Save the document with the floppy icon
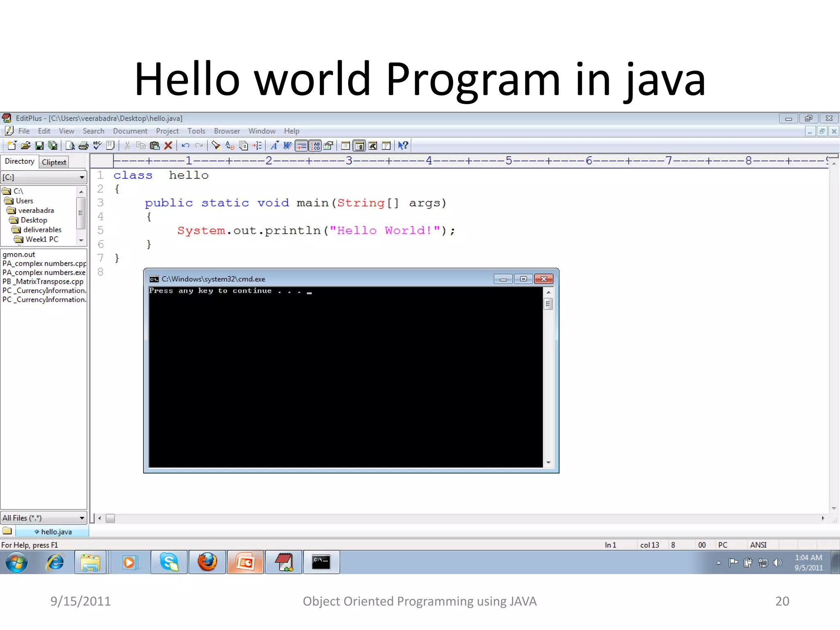 tap(39, 146)
